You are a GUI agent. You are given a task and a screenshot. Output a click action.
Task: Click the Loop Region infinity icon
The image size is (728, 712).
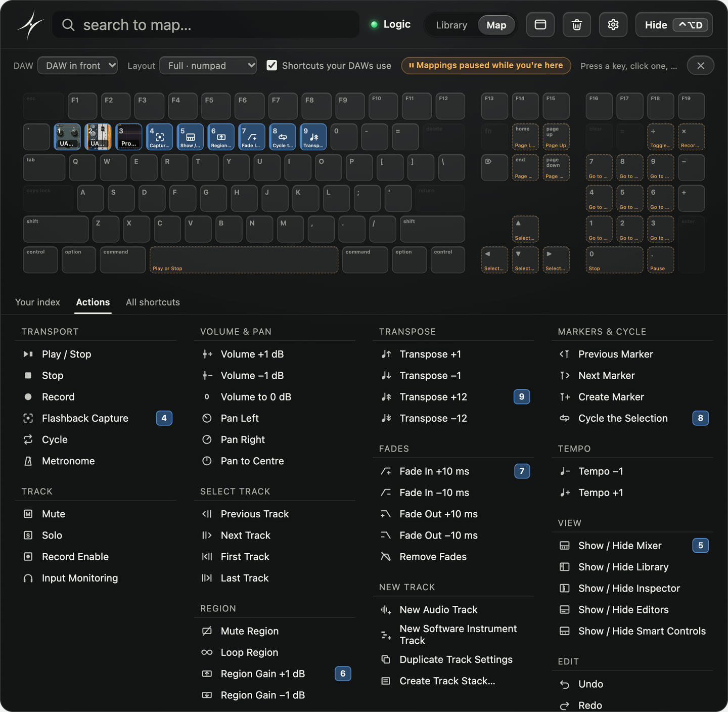[x=207, y=652]
